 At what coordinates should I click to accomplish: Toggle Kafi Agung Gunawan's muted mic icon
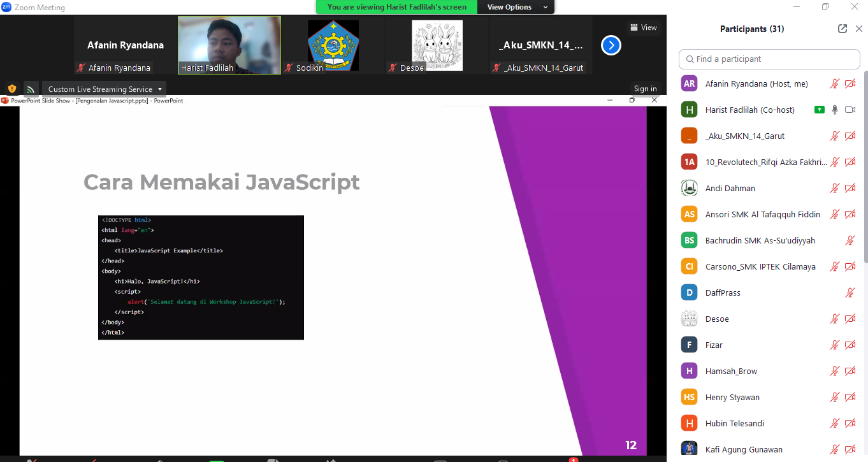pos(835,449)
